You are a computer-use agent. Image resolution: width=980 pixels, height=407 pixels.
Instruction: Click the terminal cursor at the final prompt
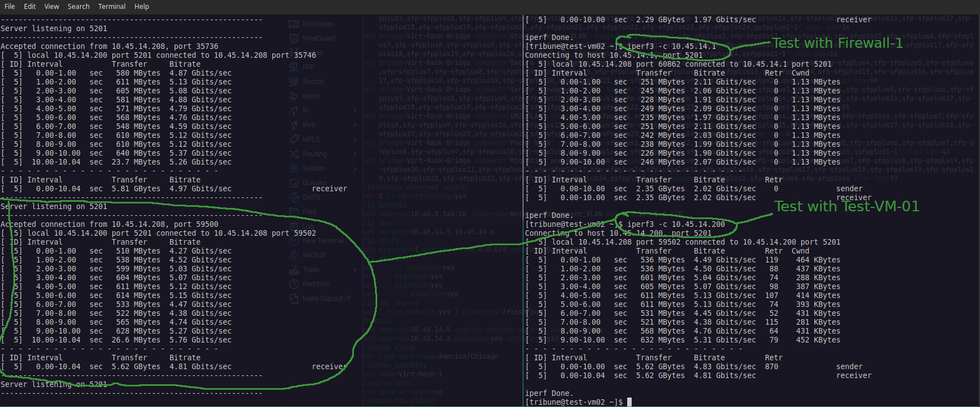coord(629,402)
